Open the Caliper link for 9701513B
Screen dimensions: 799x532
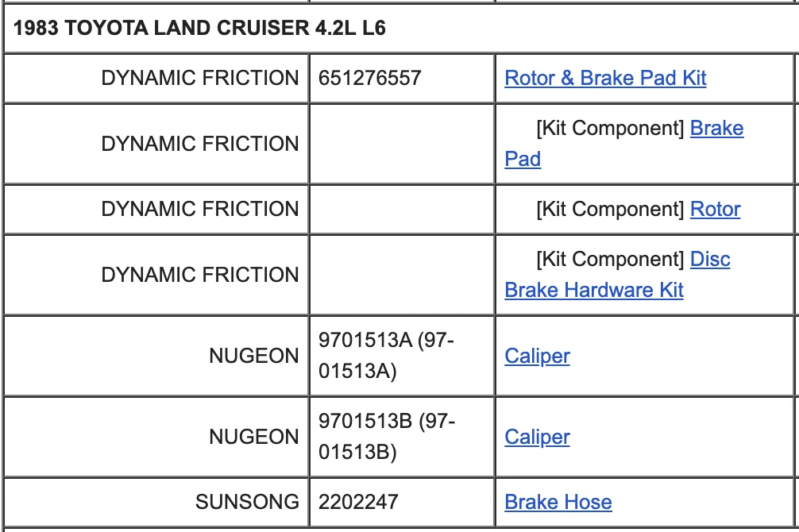(537, 437)
